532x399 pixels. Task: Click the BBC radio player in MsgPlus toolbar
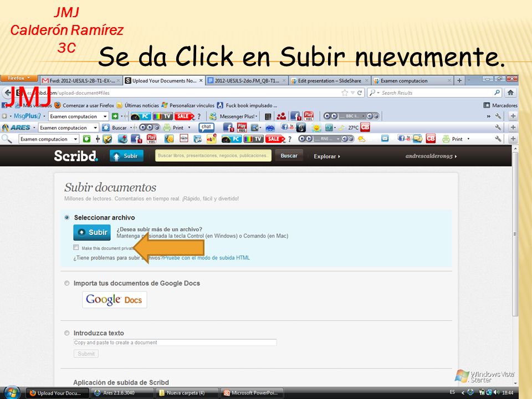tap(351, 116)
